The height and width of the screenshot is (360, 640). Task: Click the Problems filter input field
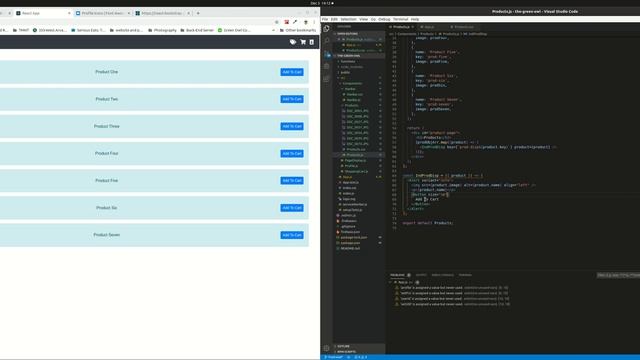(x=618, y=275)
